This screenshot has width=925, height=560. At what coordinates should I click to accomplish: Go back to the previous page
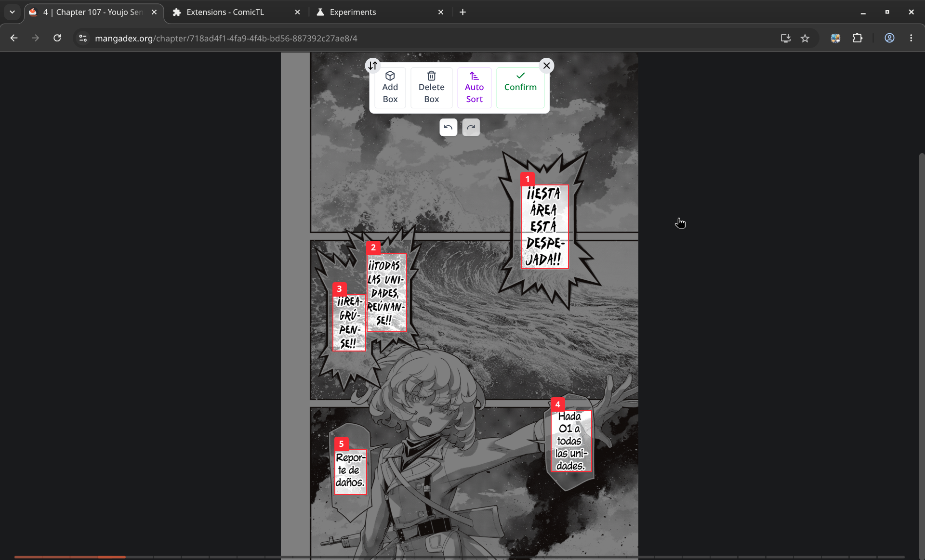14,38
